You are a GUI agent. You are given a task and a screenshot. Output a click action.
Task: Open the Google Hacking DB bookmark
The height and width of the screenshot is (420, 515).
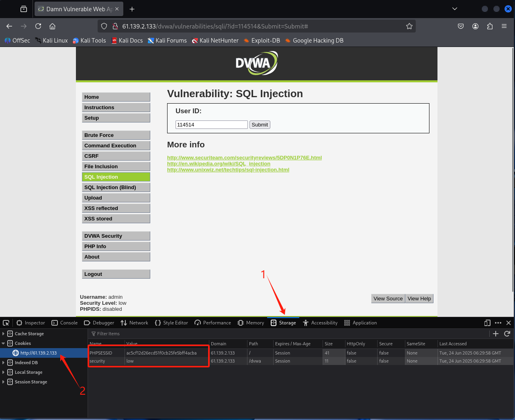pos(314,40)
